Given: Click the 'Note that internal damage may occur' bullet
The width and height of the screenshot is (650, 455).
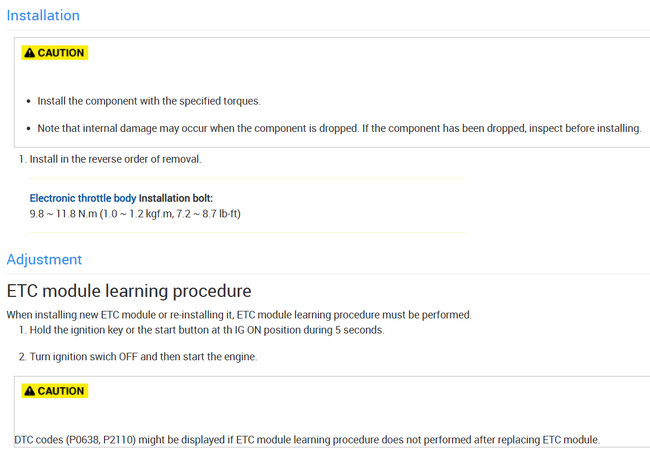Looking at the screenshot, I should 339,130.
